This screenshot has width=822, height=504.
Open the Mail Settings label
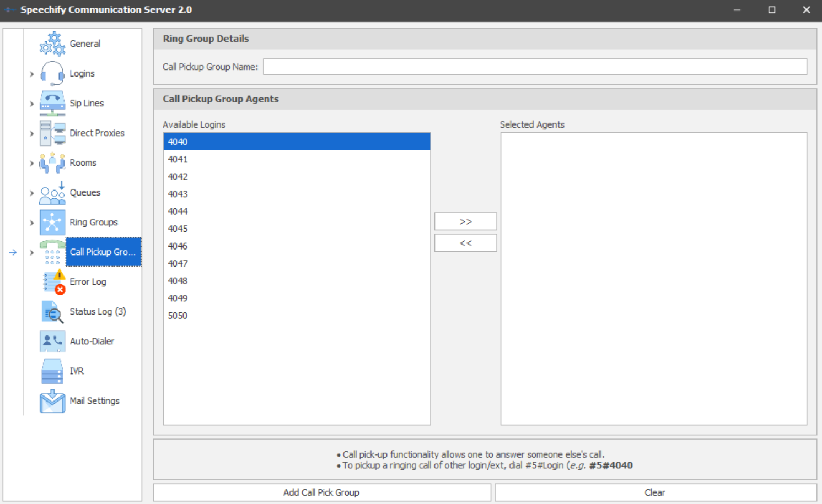point(94,400)
